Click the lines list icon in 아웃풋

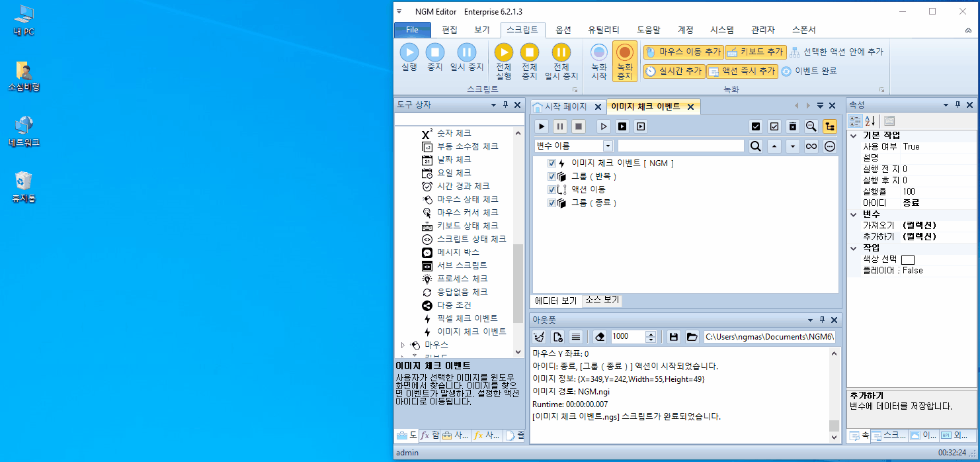(576, 337)
